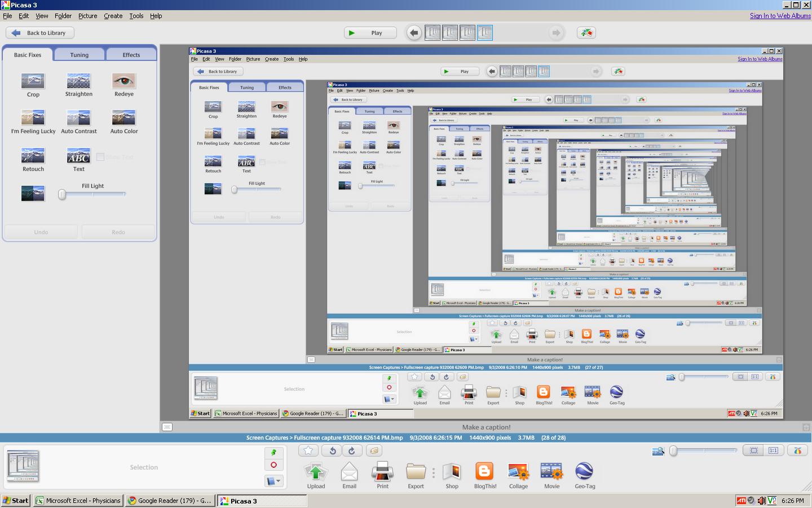The width and height of the screenshot is (812, 508).
Task: Delete caption with trash icon
Action: coord(806,428)
